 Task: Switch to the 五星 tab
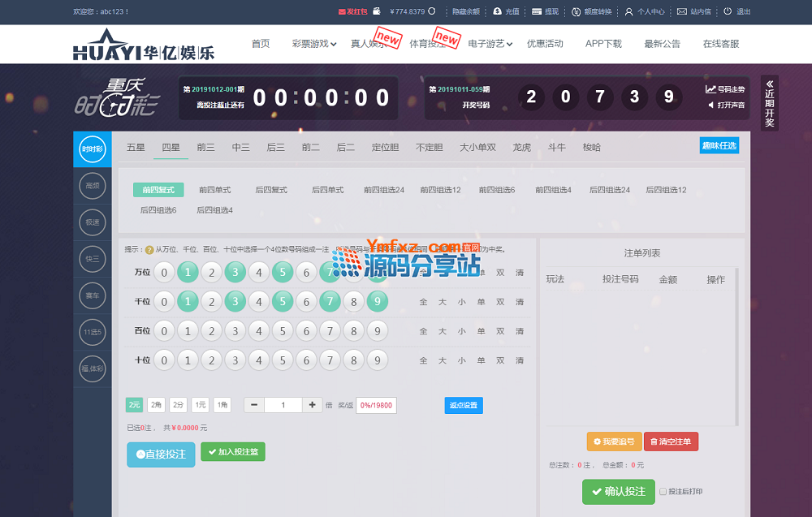point(136,147)
